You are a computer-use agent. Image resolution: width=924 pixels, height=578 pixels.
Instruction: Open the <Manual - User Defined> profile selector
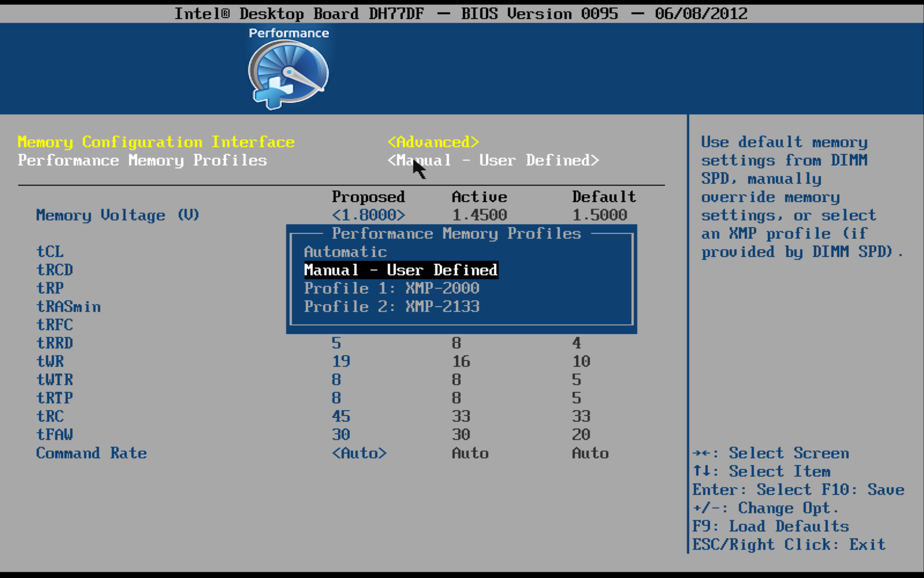click(493, 160)
